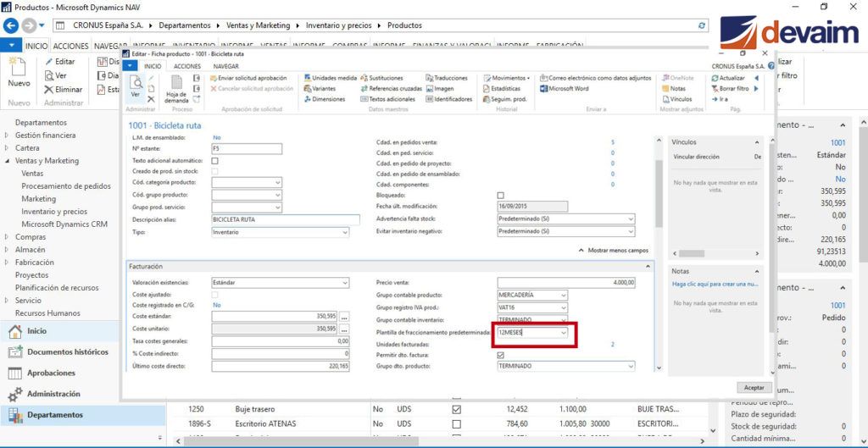Click Correo electrónico como datos adjuntos
Image resolution: width=868 pixels, height=448 pixels.
point(596,78)
